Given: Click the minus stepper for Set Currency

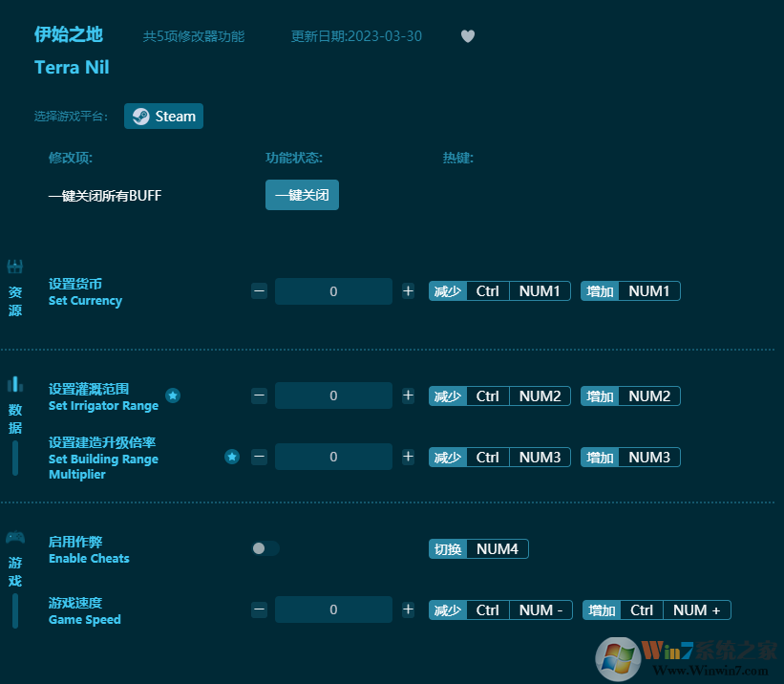Looking at the screenshot, I should (259, 290).
